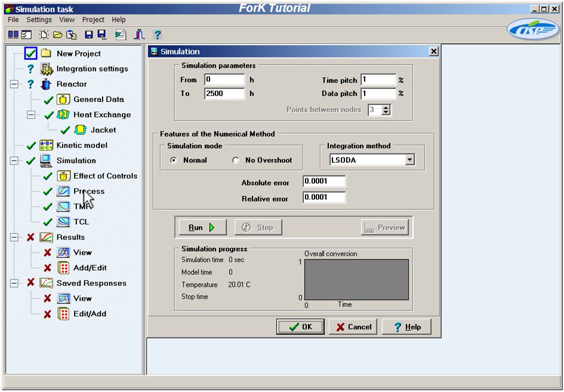564x392 pixels.
Task: Click the Reactor vessel icon
Action: click(46, 84)
